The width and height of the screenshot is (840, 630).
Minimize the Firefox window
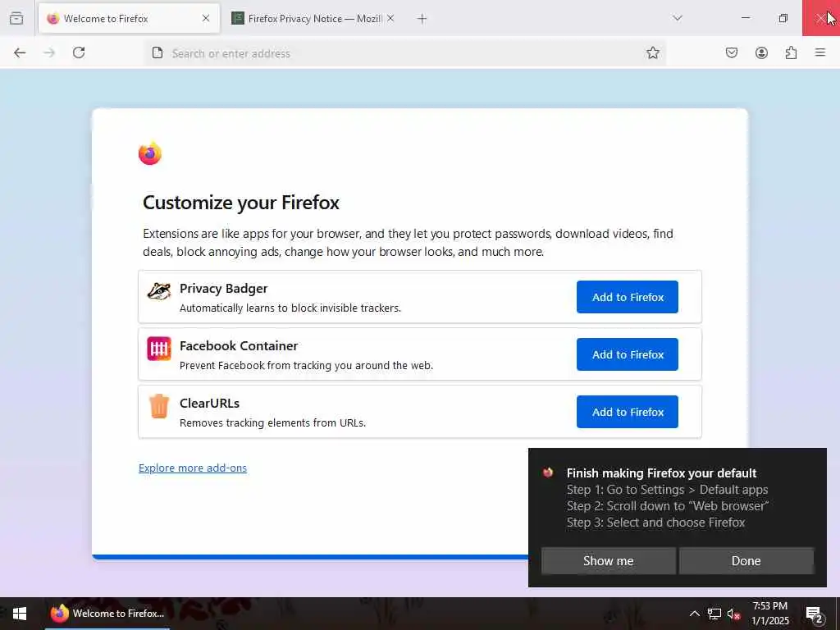[745, 18]
